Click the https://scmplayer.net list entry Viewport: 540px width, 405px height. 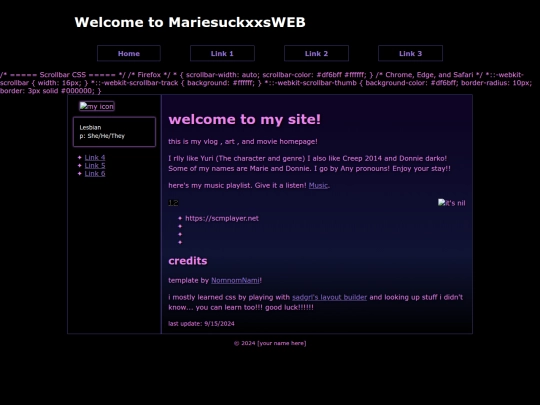point(222,218)
